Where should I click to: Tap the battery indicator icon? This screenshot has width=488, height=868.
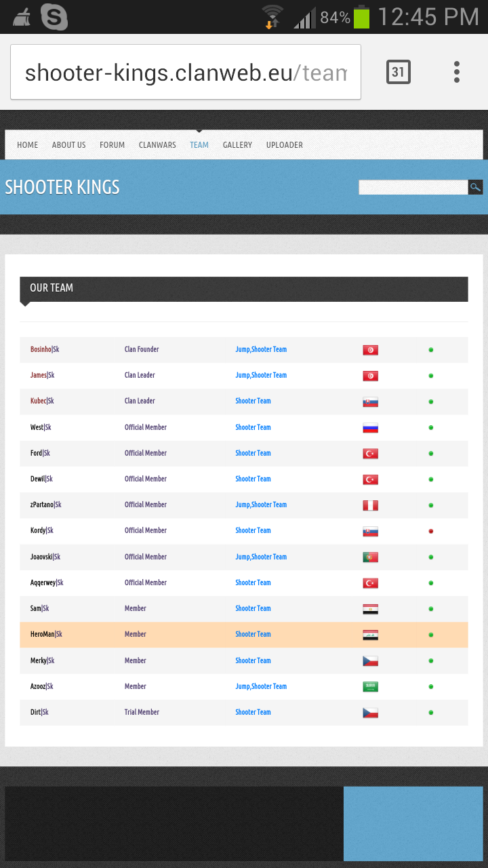[362, 17]
